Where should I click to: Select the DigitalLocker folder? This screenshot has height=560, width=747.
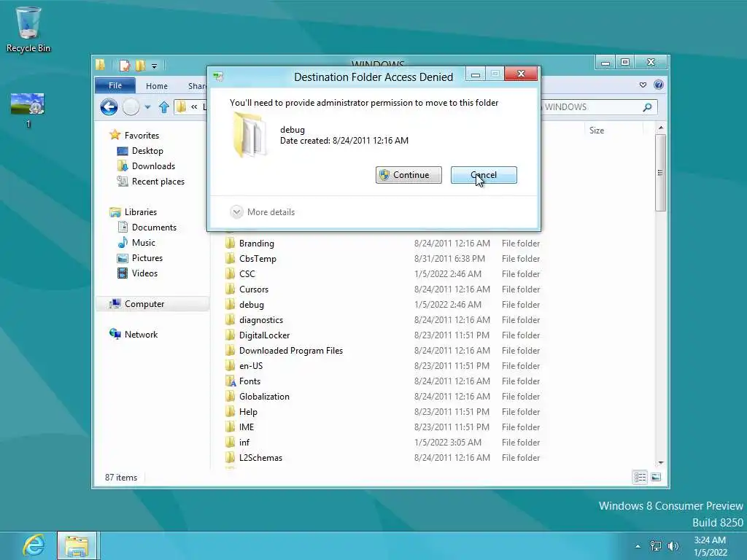264,335
